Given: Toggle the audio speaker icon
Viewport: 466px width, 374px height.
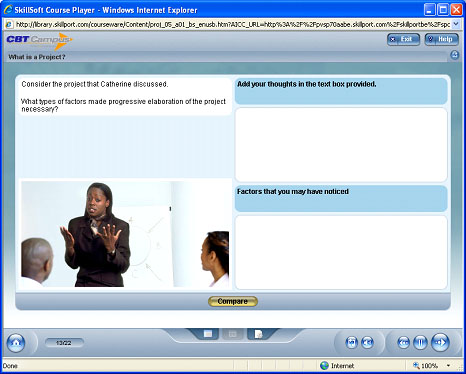Looking at the screenshot, I should pos(367,342).
